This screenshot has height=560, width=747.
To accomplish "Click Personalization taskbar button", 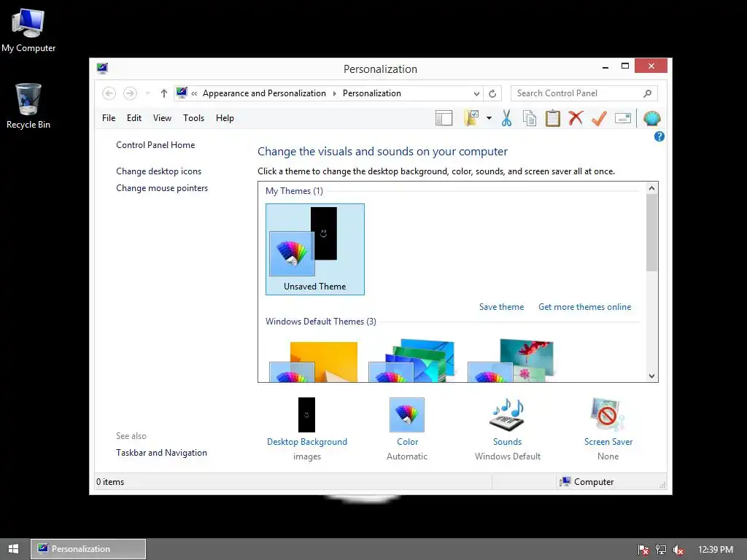I will (x=88, y=549).
